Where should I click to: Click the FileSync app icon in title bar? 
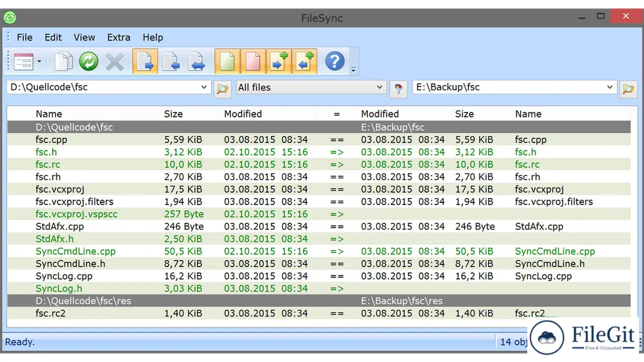pos(10,18)
